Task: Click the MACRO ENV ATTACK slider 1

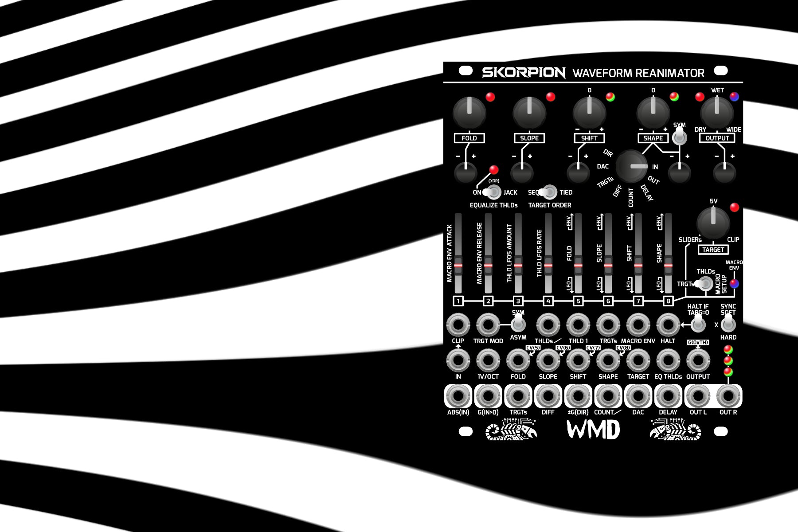Action: [458, 253]
